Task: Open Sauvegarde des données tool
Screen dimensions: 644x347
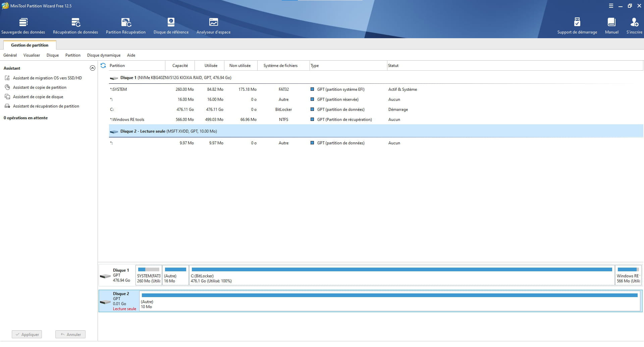Action: tap(23, 26)
